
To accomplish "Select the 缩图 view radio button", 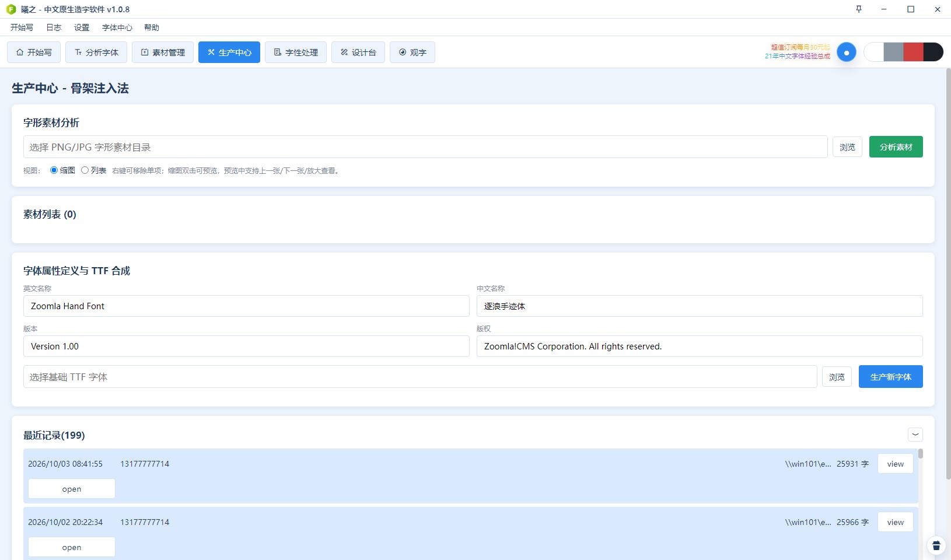I will pos(54,170).
